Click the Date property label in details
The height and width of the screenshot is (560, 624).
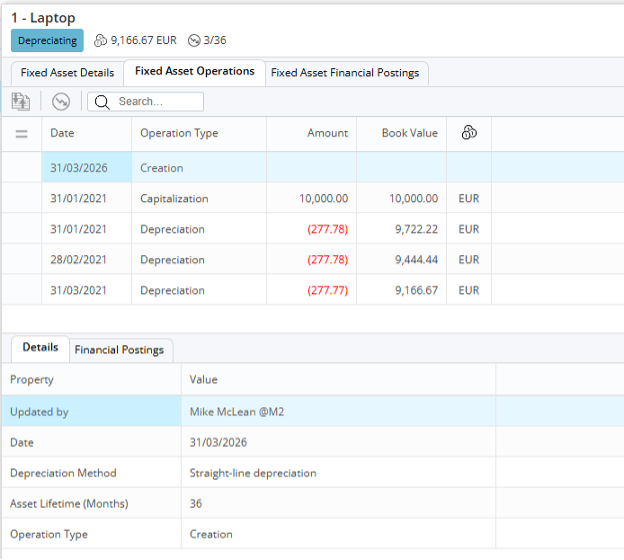[x=22, y=443]
